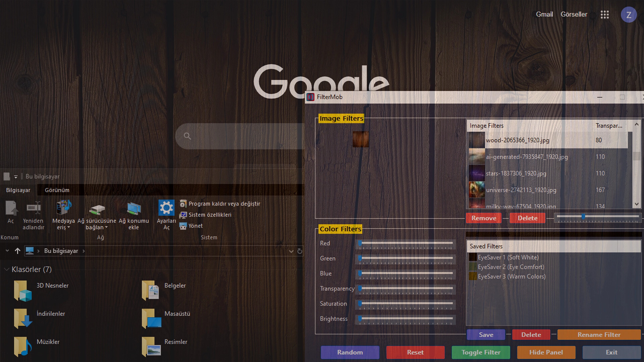Collapse the Klasörler (7) section
644x362 pixels.
[6, 269]
